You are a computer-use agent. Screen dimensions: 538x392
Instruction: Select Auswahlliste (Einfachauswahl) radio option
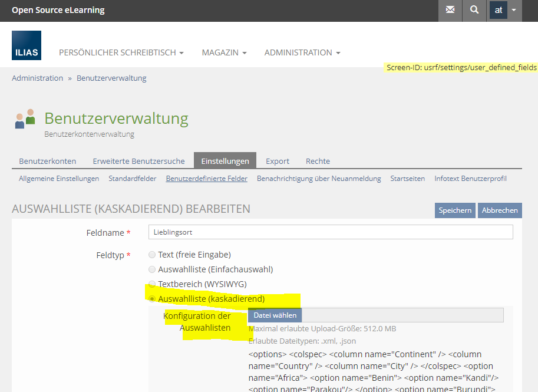click(153, 269)
